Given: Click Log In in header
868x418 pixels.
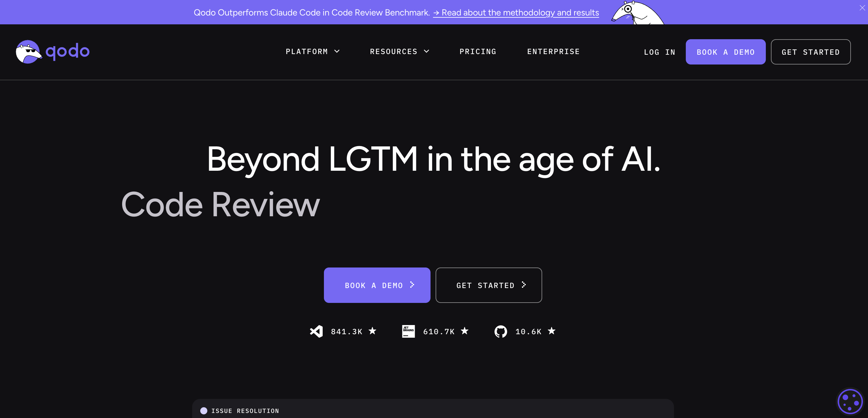Looking at the screenshot, I should click(x=660, y=52).
